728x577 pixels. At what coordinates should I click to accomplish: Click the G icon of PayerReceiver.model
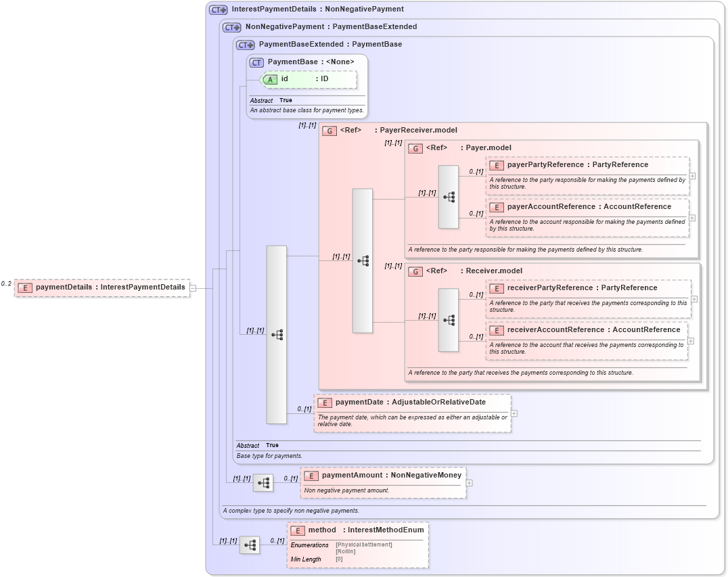click(x=329, y=131)
